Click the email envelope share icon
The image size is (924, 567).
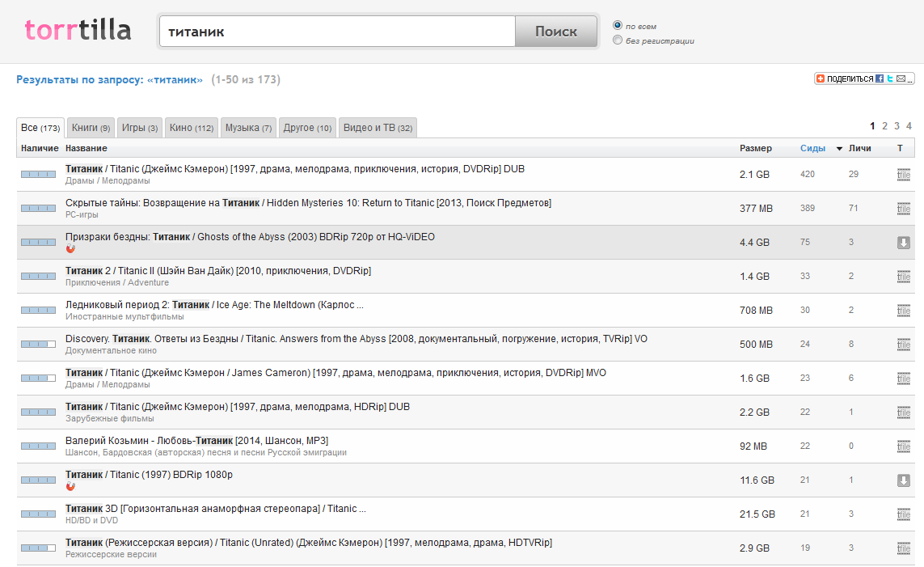click(900, 78)
